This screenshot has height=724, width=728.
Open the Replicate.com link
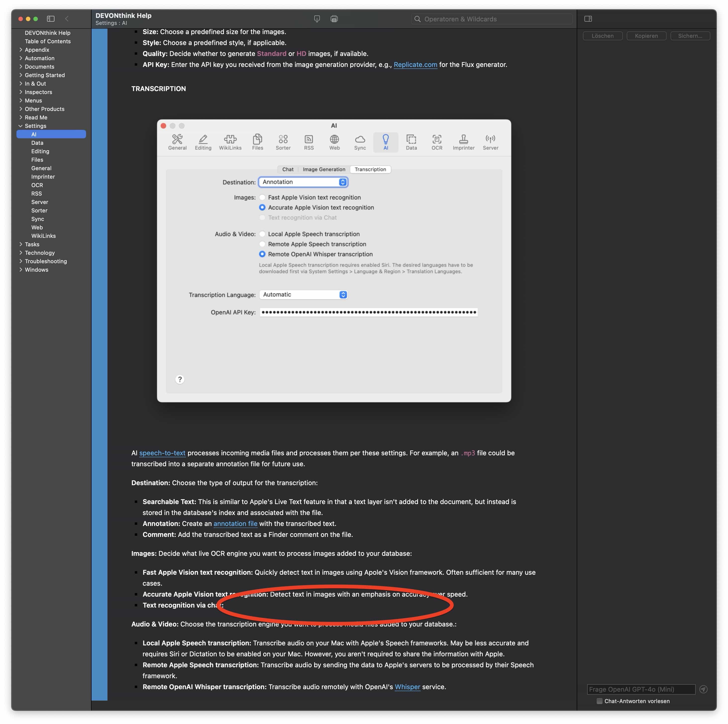[415, 65]
